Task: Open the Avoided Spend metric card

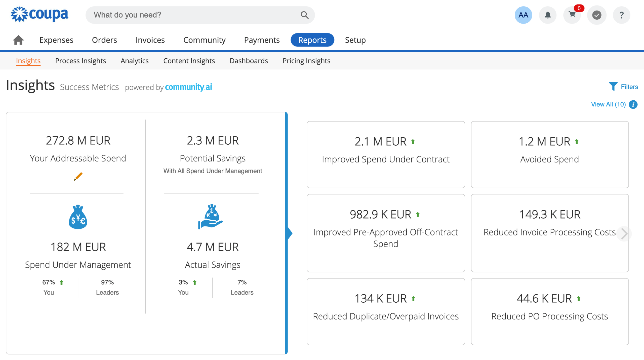Action: pos(550,155)
